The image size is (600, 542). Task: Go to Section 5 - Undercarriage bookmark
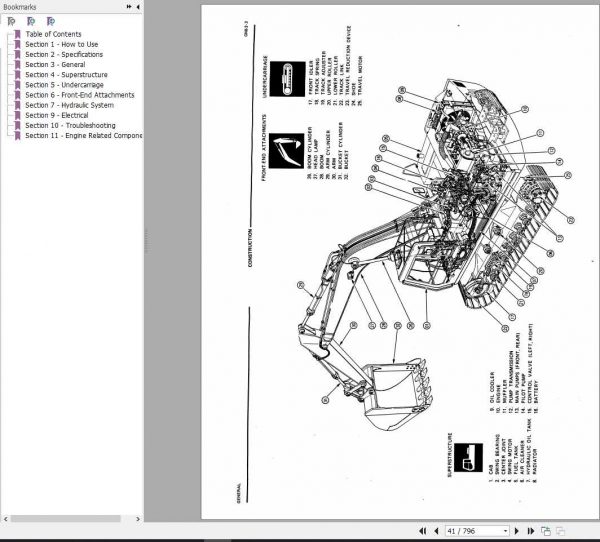tap(64, 85)
